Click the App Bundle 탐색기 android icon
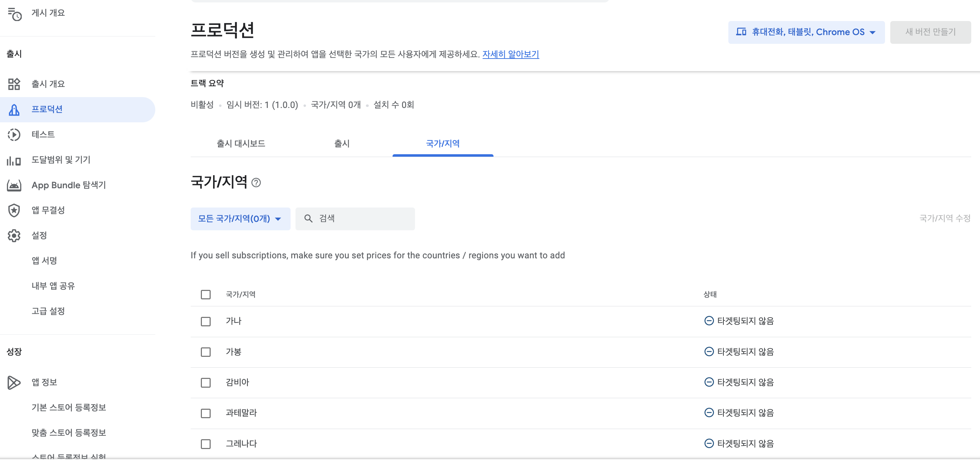This screenshot has height=469, width=980. [x=14, y=185]
